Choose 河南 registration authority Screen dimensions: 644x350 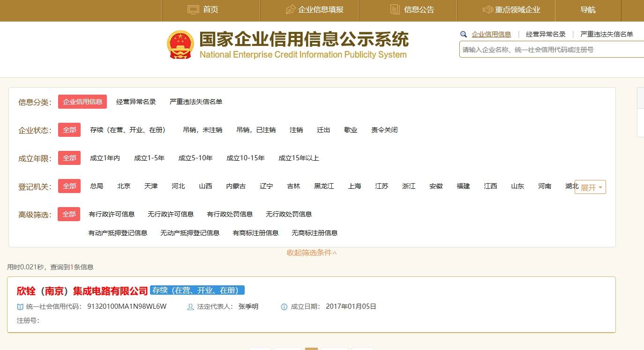pyautogui.click(x=545, y=186)
